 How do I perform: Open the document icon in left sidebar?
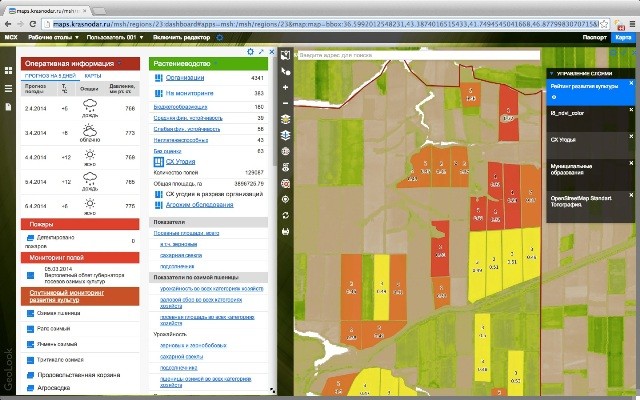[8, 107]
